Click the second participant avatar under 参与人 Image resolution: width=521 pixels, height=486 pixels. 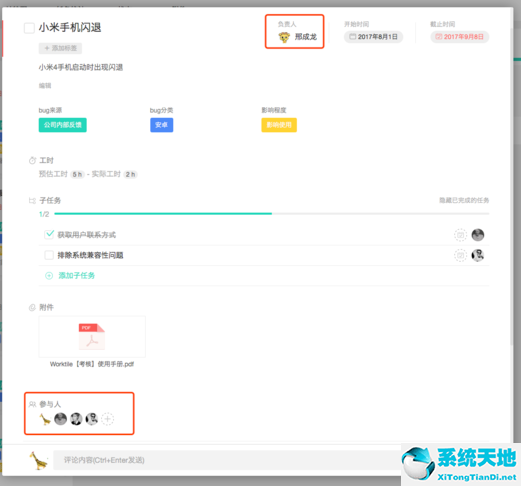click(60, 419)
